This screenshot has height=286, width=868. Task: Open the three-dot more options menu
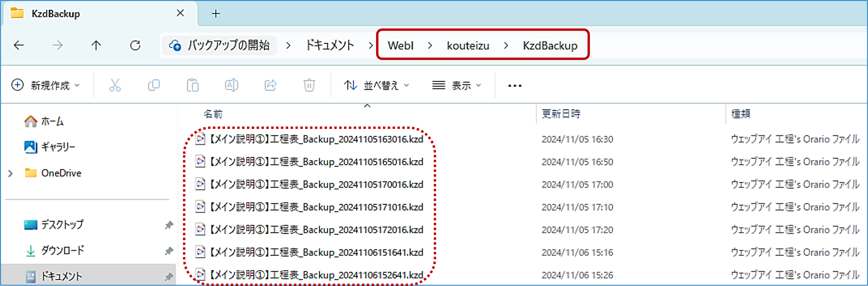click(x=515, y=85)
